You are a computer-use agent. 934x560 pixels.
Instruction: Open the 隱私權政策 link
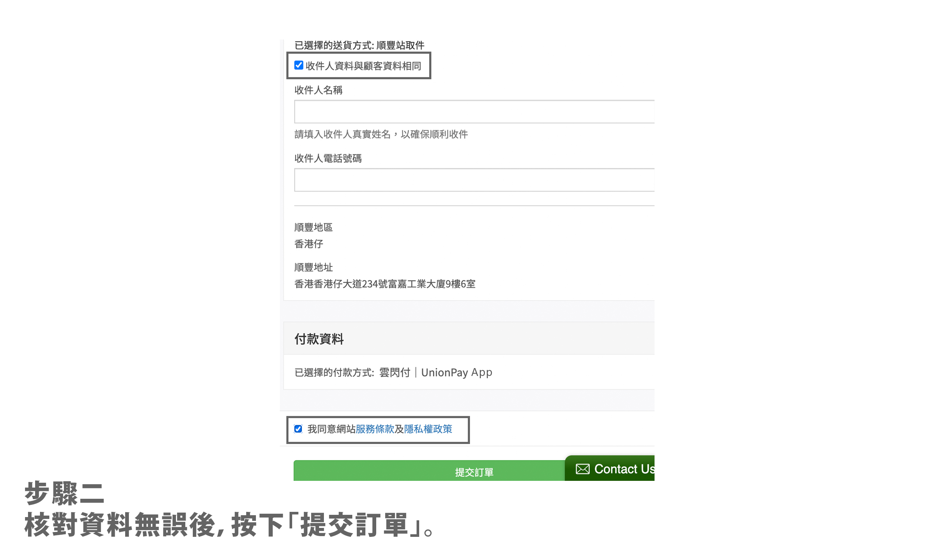tap(428, 429)
